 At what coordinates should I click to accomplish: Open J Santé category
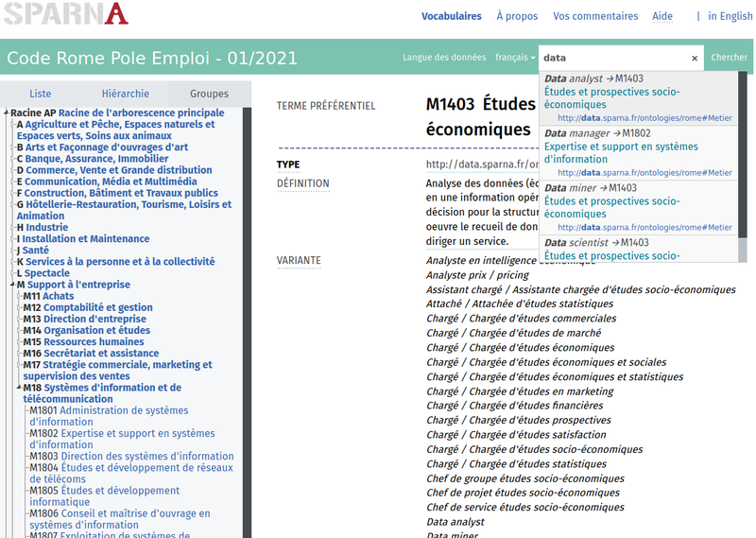point(33,250)
